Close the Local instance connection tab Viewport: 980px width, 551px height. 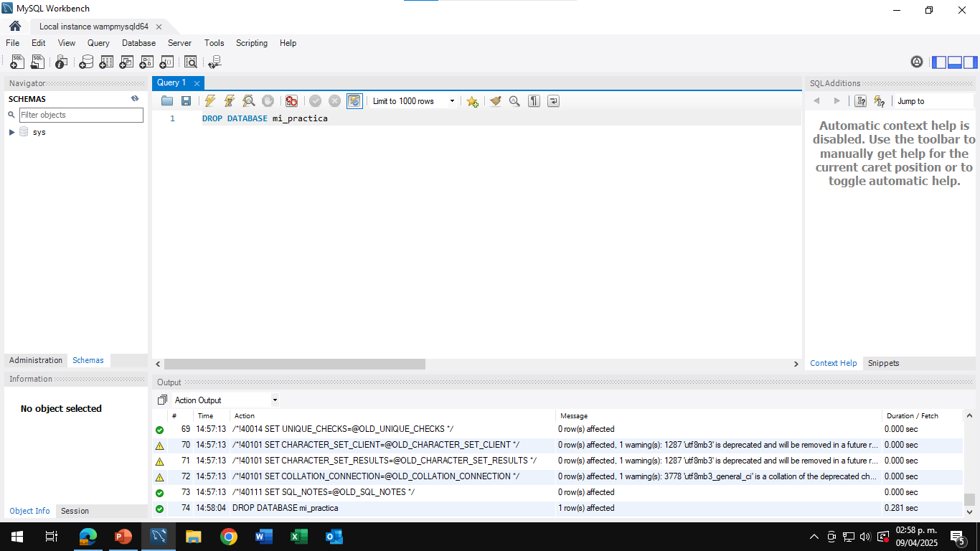point(159,27)
